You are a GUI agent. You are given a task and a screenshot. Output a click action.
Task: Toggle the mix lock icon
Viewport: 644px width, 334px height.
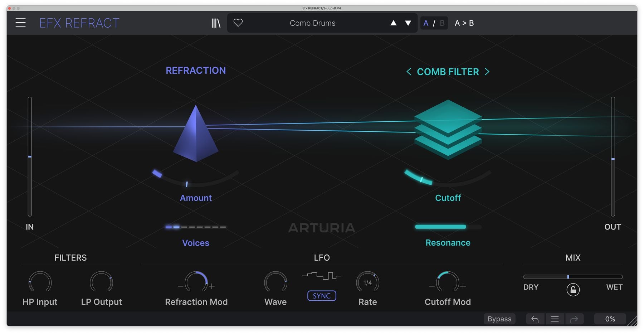click(573, 290)
